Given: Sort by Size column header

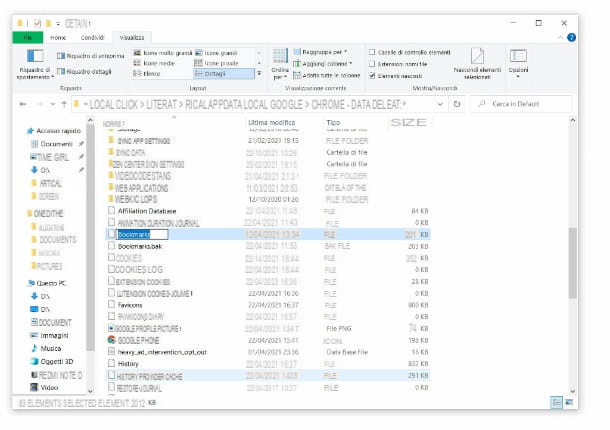Looking at the screenshot, I should pyautogui.click(x=408, y=123).
